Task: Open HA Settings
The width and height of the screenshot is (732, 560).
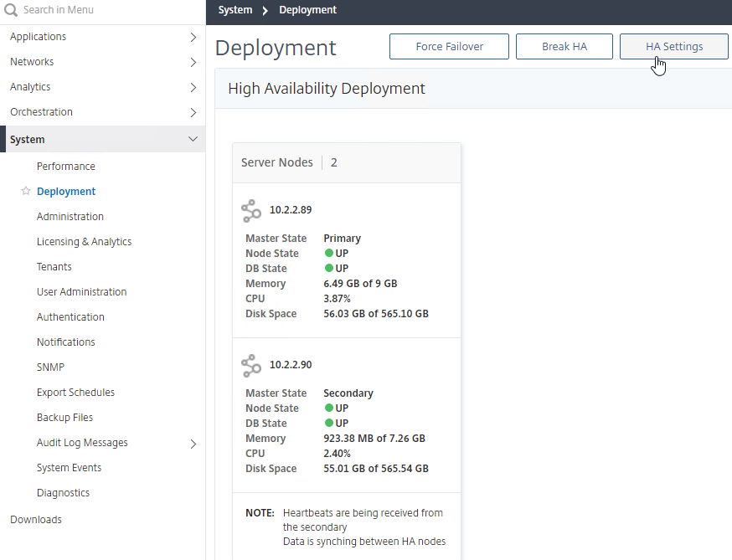Action: click(673, 46)
